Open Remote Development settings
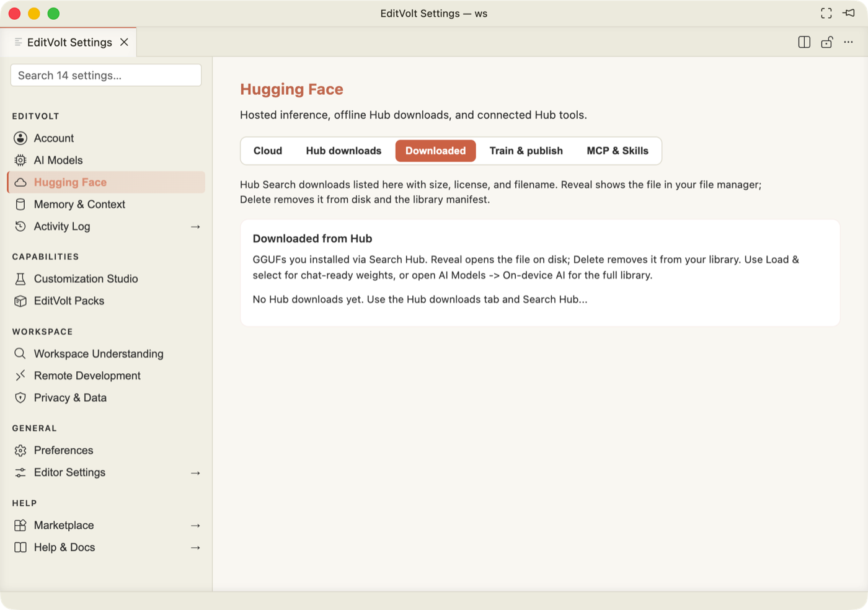 pyautogui.click(x=106, y=376)
